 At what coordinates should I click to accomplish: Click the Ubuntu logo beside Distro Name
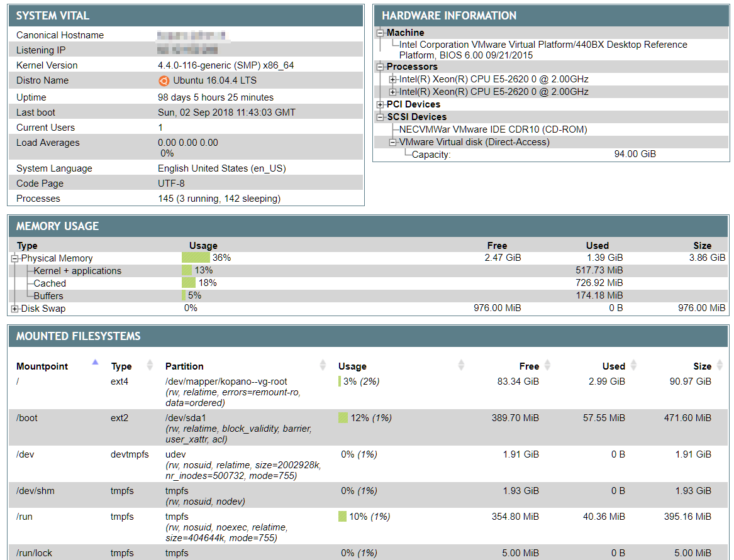point(164,80)
